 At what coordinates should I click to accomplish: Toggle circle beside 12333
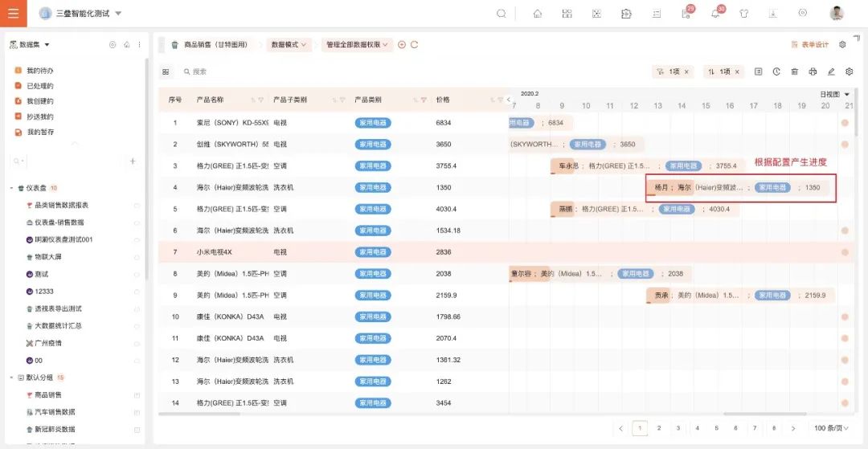pos(137,292)
